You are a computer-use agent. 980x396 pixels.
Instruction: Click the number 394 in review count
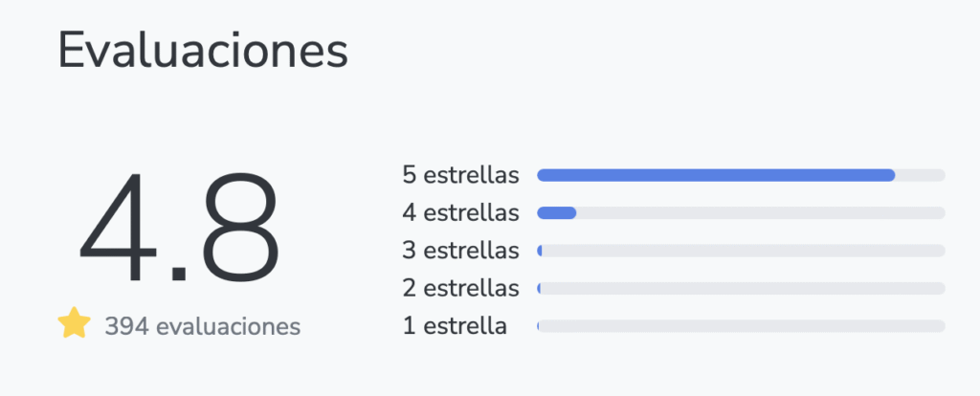pyautogui.click(x=125, y=327)
